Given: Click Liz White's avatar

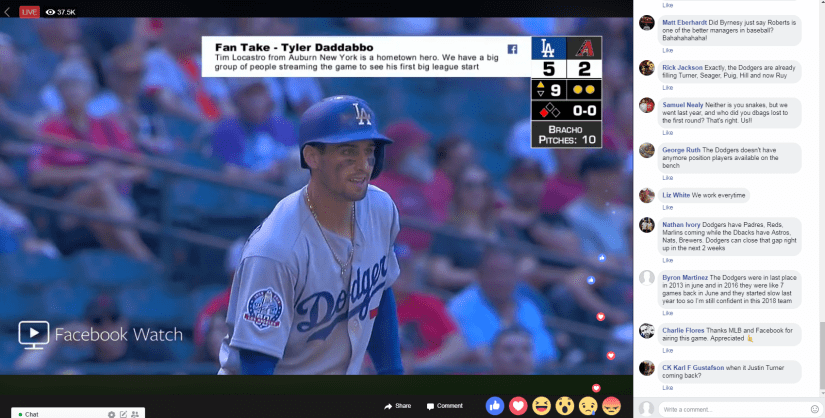Looking at the screenshot, I should coord(647,195).
